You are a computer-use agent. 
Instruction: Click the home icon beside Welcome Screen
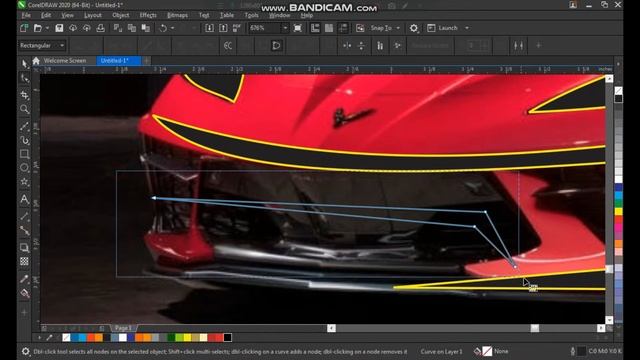pos(36,60)
